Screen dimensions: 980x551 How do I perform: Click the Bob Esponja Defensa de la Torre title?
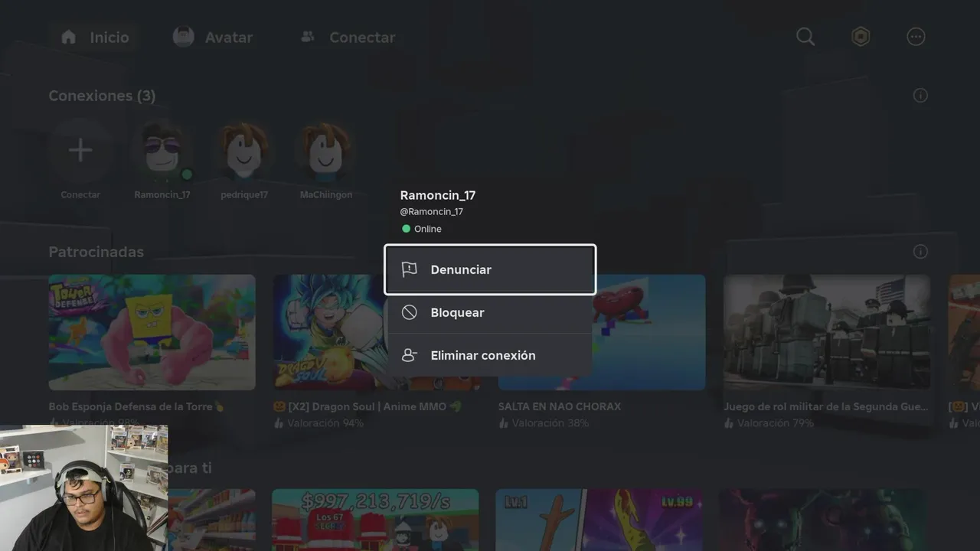[x=136, y=406]
